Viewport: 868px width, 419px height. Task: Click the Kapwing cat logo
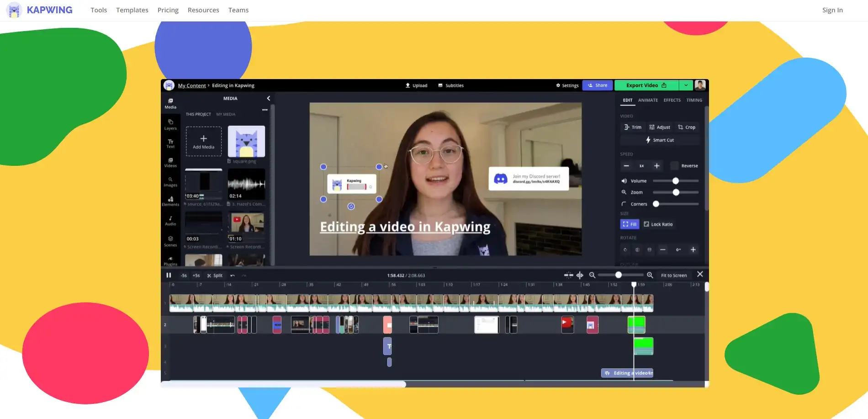click(14, 10)
